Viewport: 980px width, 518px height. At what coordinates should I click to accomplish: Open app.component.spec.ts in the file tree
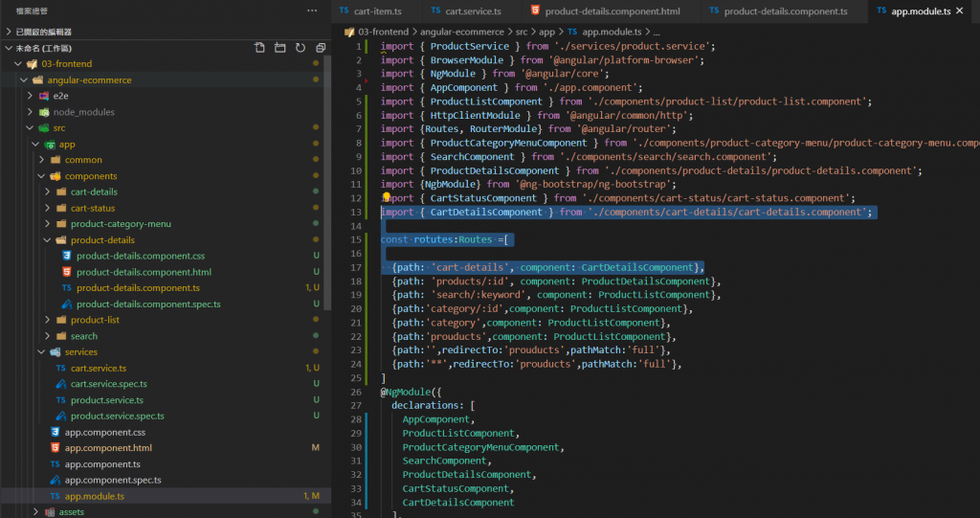(112, 481)
